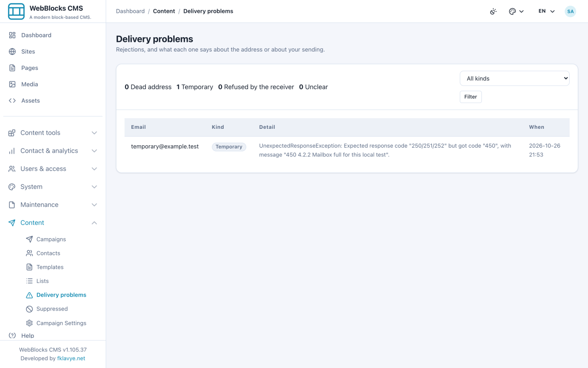Expand the System section chevron

[94, 187]
